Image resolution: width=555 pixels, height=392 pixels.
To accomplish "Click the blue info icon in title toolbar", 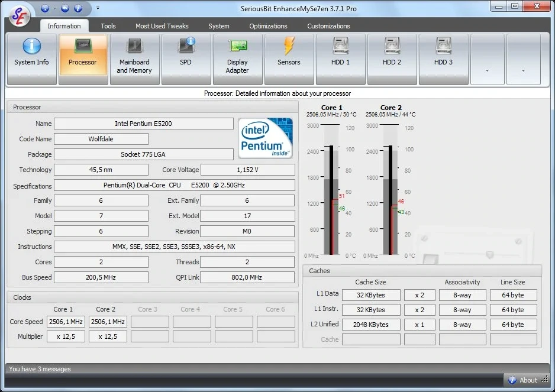I will [x=78, y=8].
